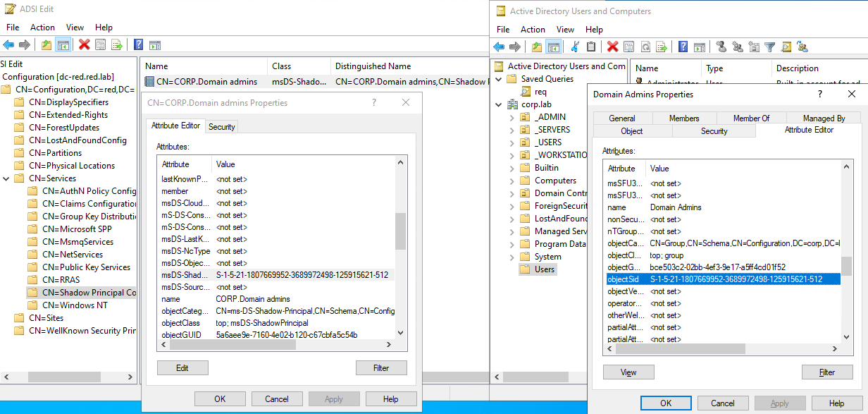
Task: Click vertical scrollbar thumb in Domain Admins attribute list
Action: coord(847,266)
